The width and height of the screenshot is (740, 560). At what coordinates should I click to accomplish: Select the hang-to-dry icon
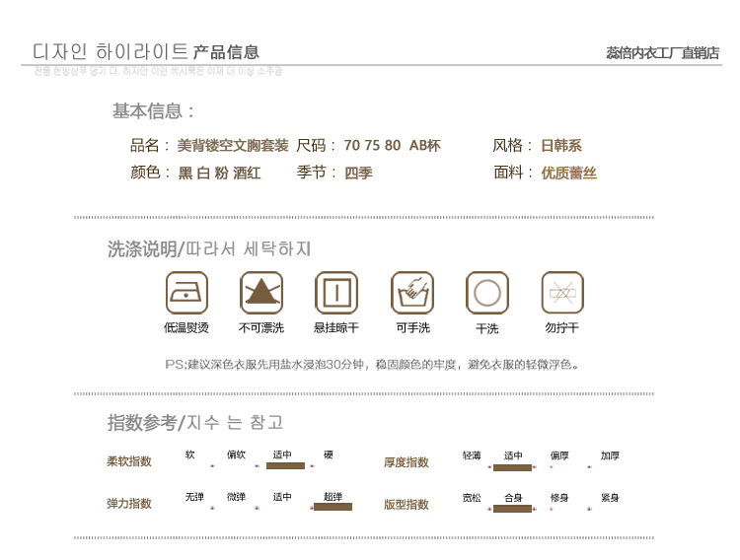336,293
